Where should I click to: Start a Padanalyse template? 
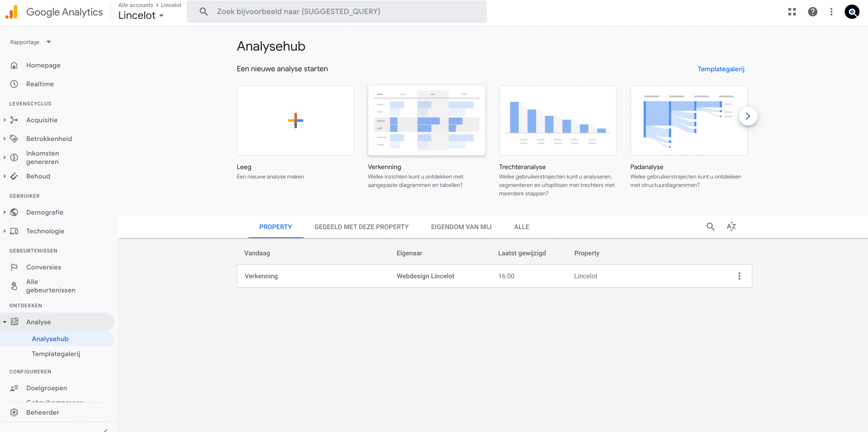pos(689,120)
